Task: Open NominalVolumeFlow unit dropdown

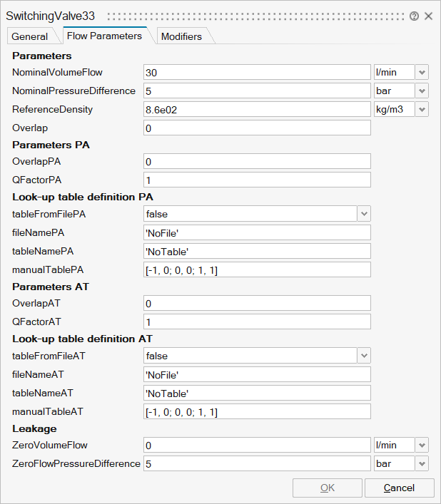Action: [422, 72]
